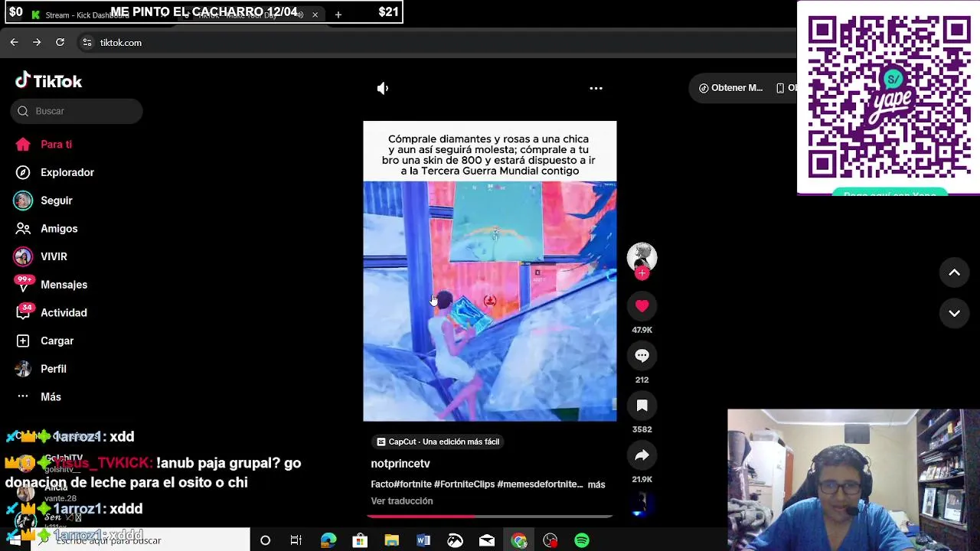Share the video with the arrow icon
This screenshot has width=980, height=551.
pyautogui.click(x=642, y=455)
